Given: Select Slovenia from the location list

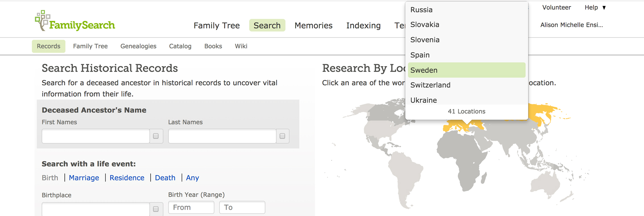Looking at the screenshot, I should click(467, 40).
